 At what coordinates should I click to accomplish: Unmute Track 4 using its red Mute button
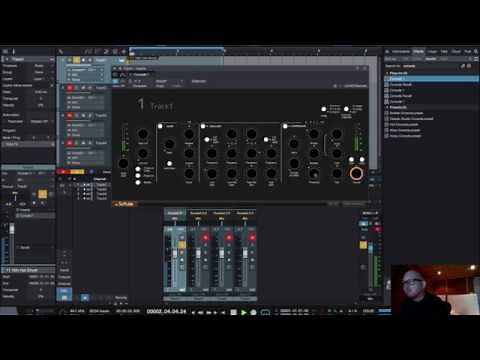[69, 143]
